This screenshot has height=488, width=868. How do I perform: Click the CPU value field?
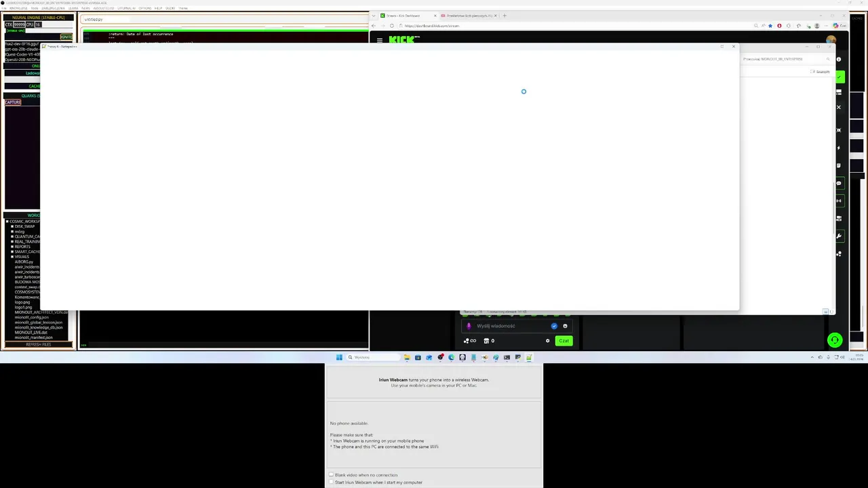pyautogui.click(x=38, y=24)
